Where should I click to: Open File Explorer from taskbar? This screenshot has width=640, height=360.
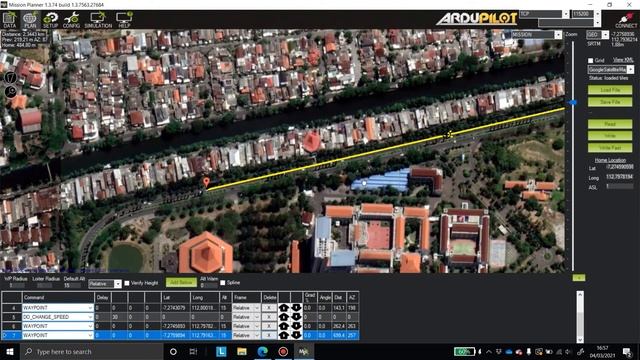242,351
